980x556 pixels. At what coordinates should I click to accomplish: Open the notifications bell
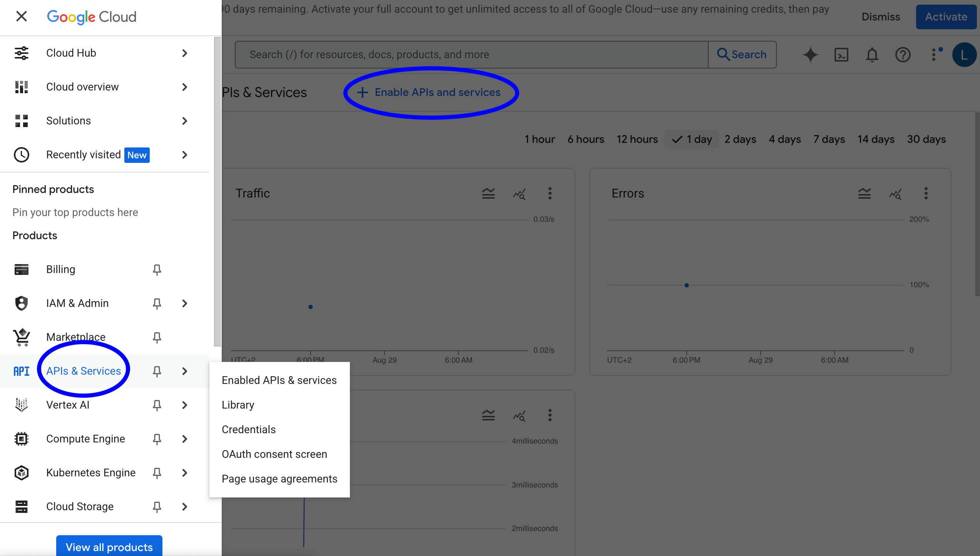tap(872, 55)
